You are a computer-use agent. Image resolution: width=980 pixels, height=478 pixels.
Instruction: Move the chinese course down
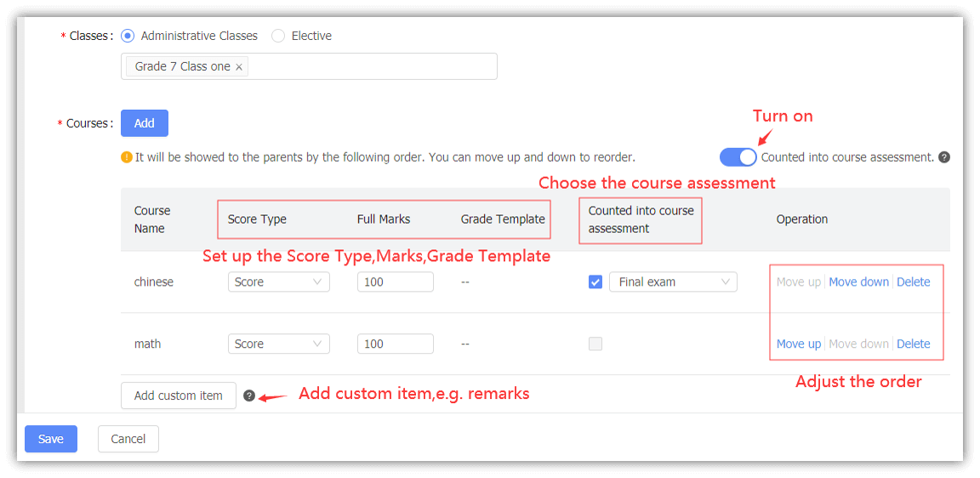[x=858, y=282]
